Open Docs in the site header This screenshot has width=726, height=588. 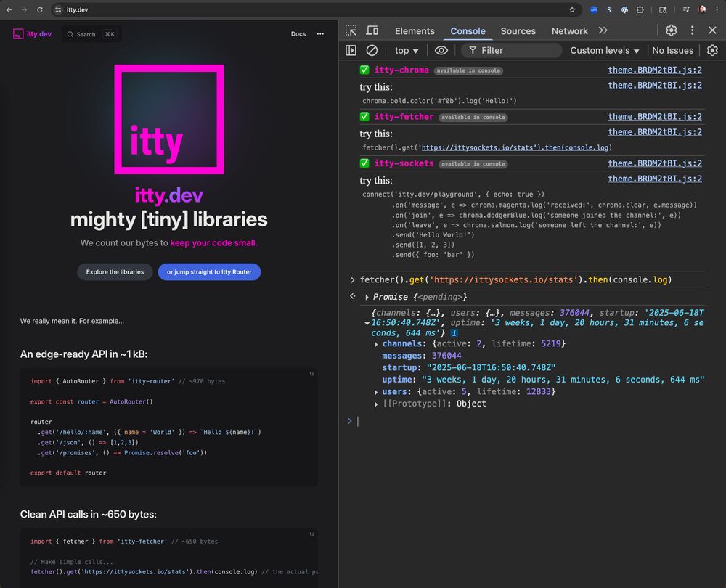click(x=298, y=34)
